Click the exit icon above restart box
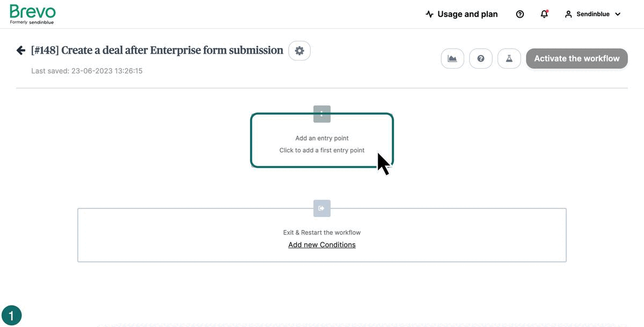The width and height of the screenshot is (644, 327). [x=322, y=209]
